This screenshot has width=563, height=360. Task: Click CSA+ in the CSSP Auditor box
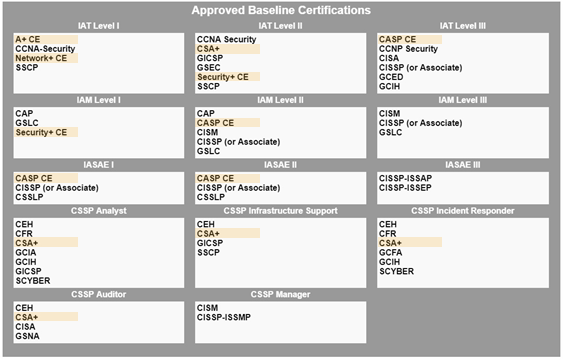click(x=27, y=317)
